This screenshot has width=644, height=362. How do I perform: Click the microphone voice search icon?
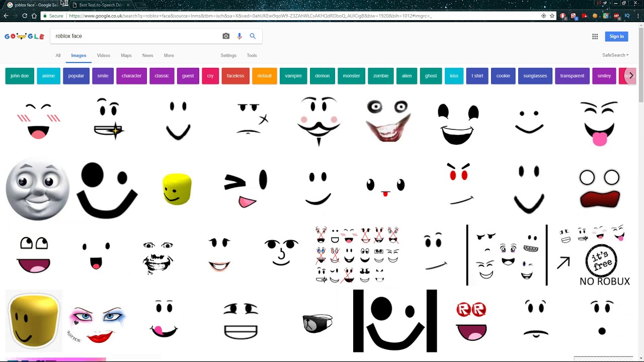239,36
